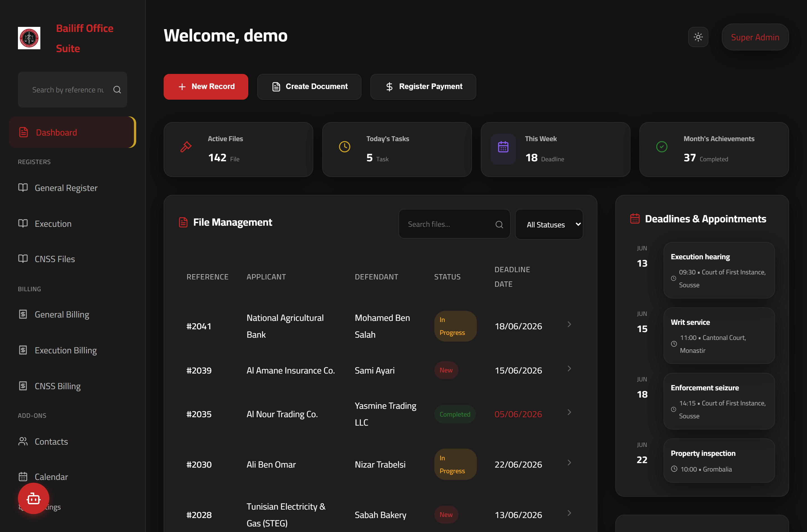Click the General Billing receipt icon

pos(23,314)
